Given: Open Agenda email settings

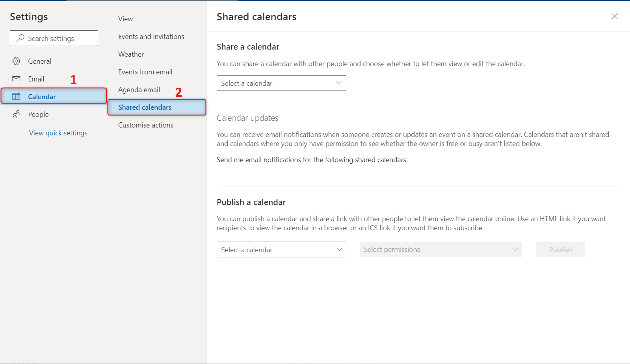Looking at the screenshot, I should coord(139,90).
